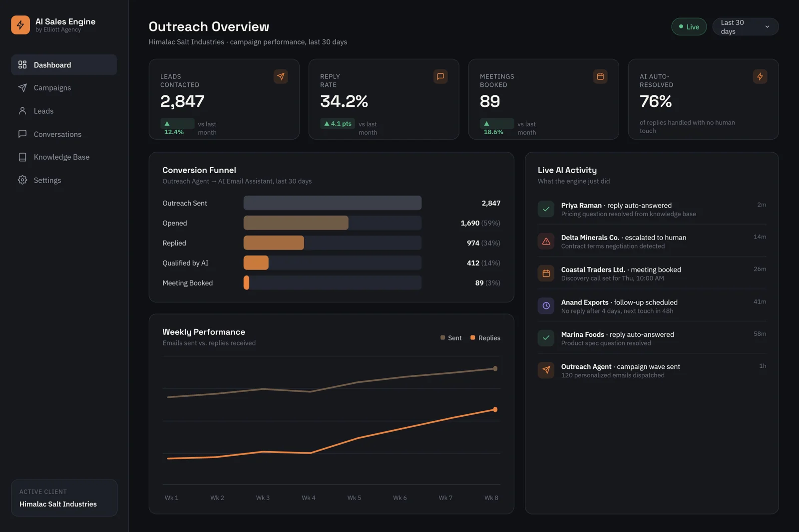The height and width of the screenshot is (532, 799).
Task: Click the Leads person icon
Action: click(x=22, y=111)
